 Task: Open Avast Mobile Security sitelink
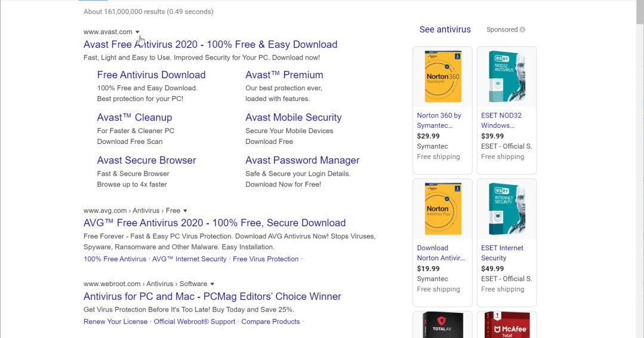(293, 118)
